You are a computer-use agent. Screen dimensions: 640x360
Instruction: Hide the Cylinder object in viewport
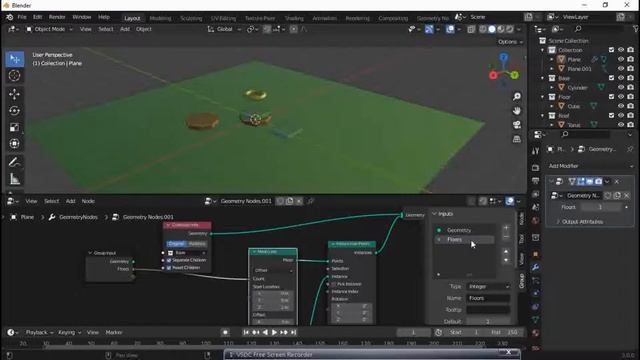click(621, 87)
